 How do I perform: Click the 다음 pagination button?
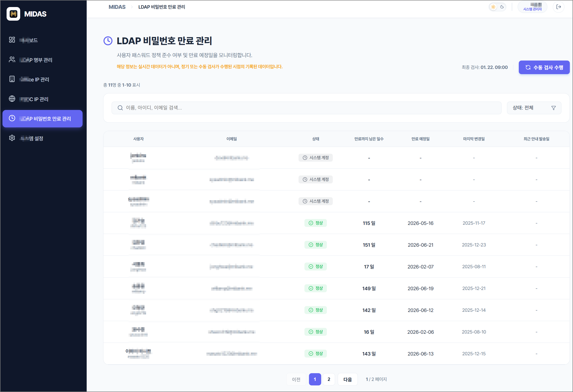pos(347,380)
